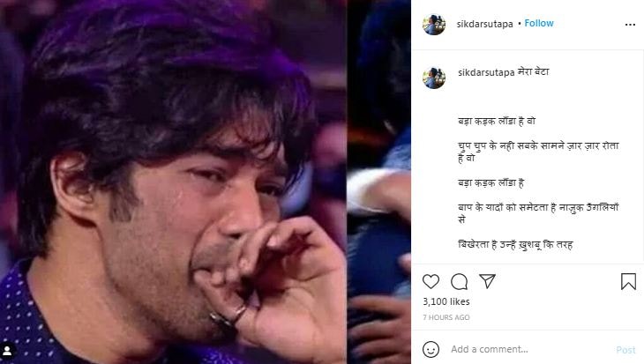This screenshot has width=644, height=364.
Task: Click the Post comment button
Action: coord(625,350)
